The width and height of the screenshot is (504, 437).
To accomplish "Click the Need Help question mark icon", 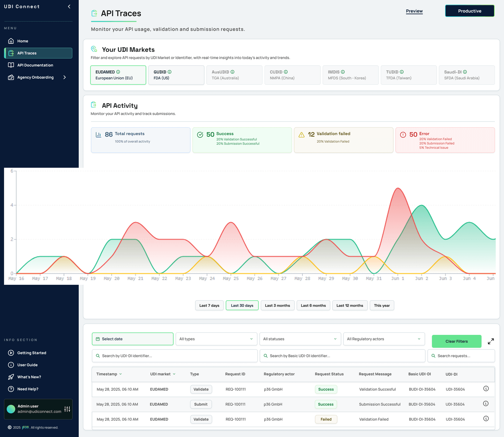I will [11, 389].
